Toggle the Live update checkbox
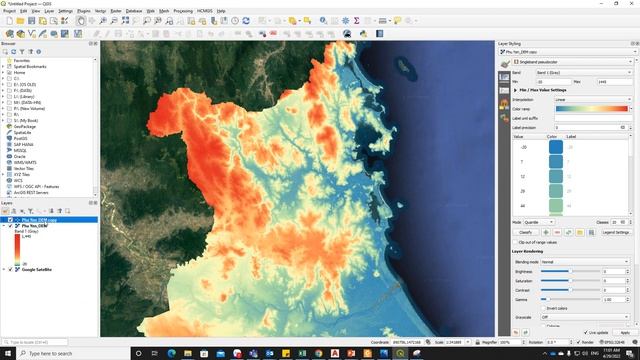Screen dimensions: 640x360 tap(586, 333)
